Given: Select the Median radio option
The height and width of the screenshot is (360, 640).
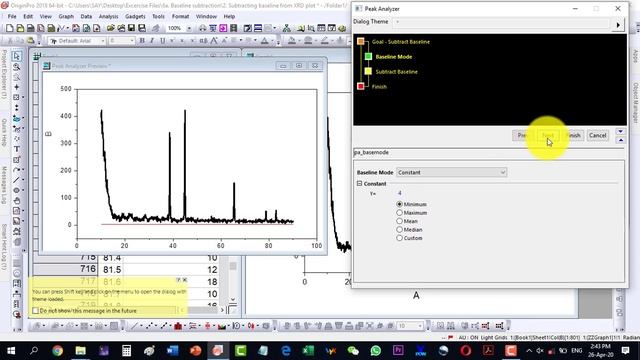Looking at the screenshot, I should click(400, 229).
